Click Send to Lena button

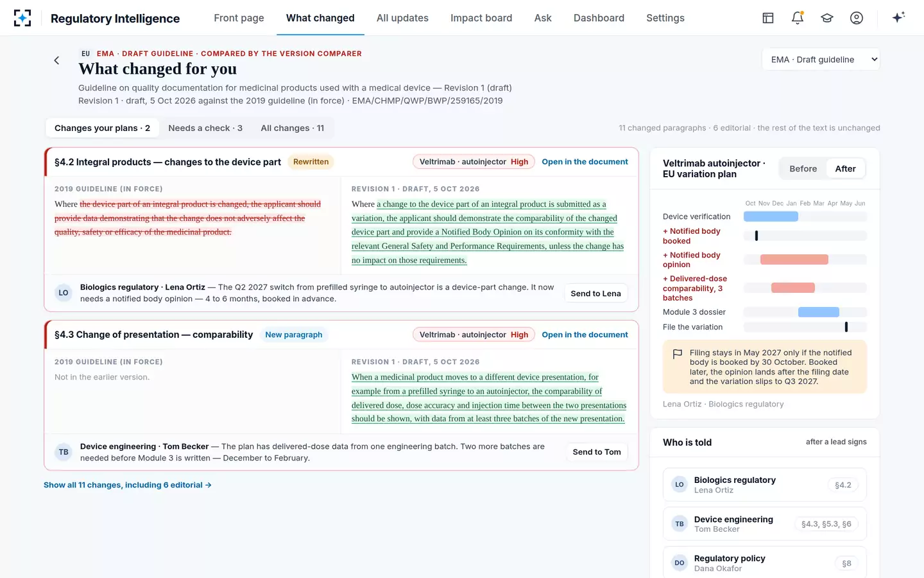(595, 293)
